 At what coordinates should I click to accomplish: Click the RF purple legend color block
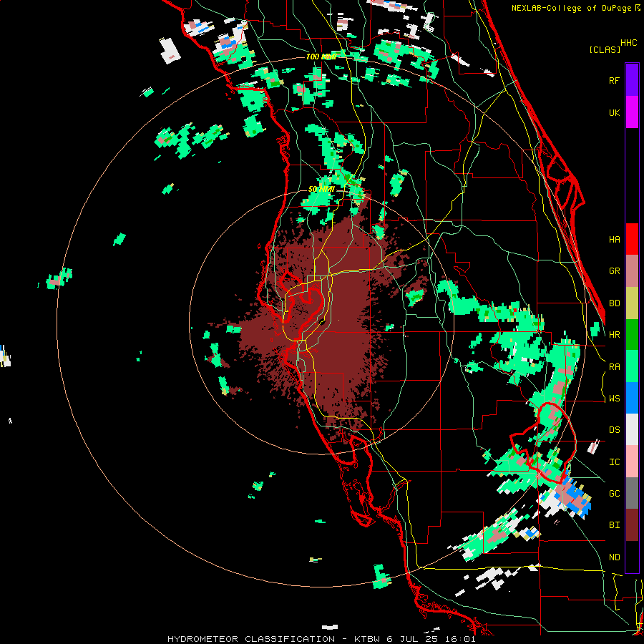tap(632, 80)
